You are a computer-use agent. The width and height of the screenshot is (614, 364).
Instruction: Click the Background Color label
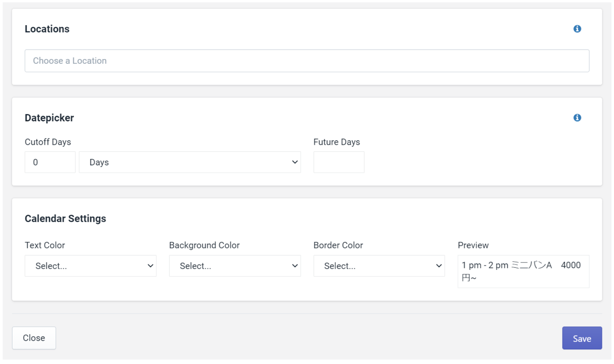point(204,245)
